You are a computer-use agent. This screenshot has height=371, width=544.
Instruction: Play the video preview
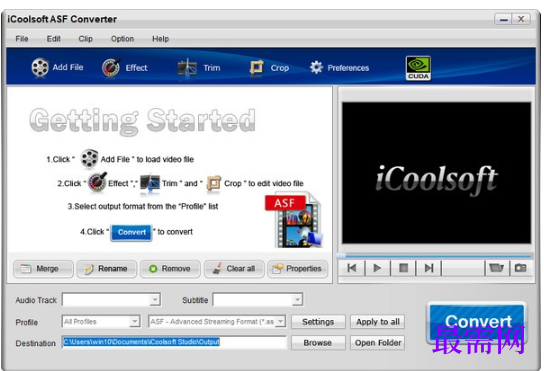coord(377,268)
